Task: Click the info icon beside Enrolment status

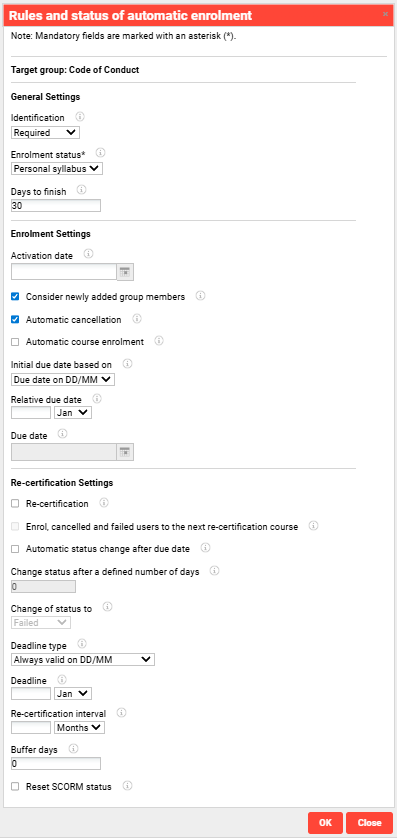Action: pyautogui.click(x=100, y=153)
